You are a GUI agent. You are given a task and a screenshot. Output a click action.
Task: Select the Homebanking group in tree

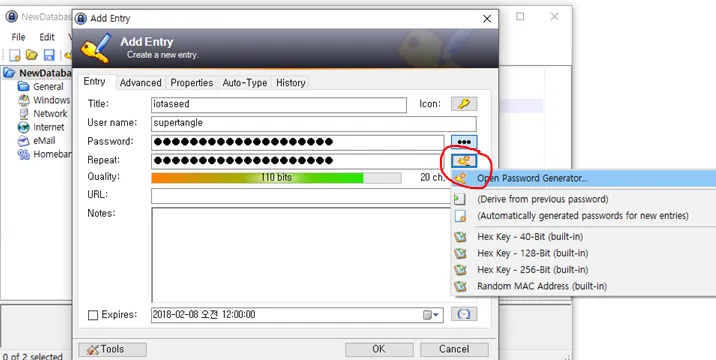52,154
